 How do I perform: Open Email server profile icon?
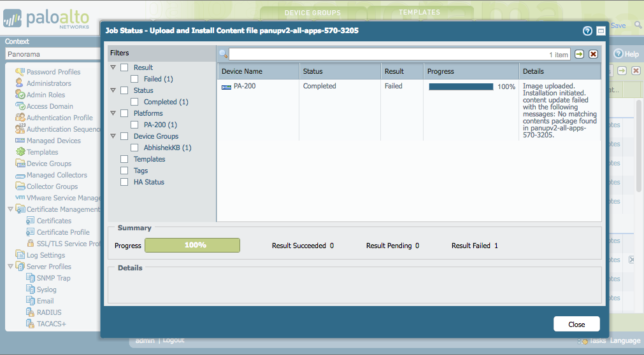30,301
